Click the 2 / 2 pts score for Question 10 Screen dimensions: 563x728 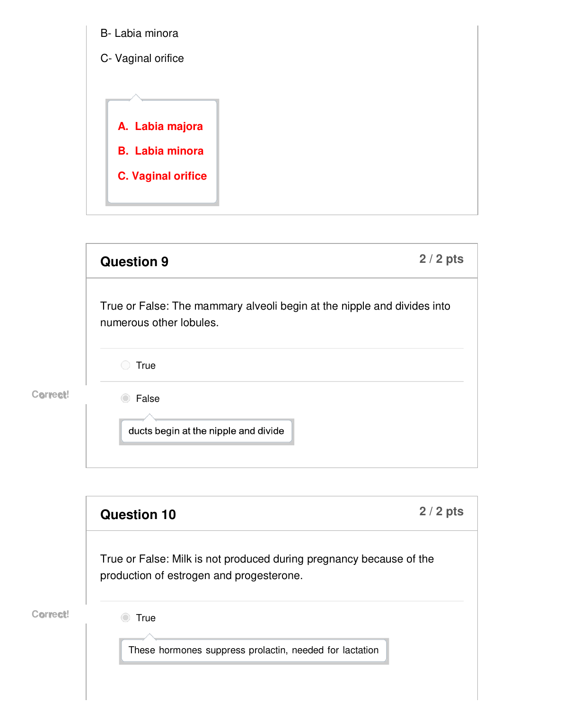point(441,511)
